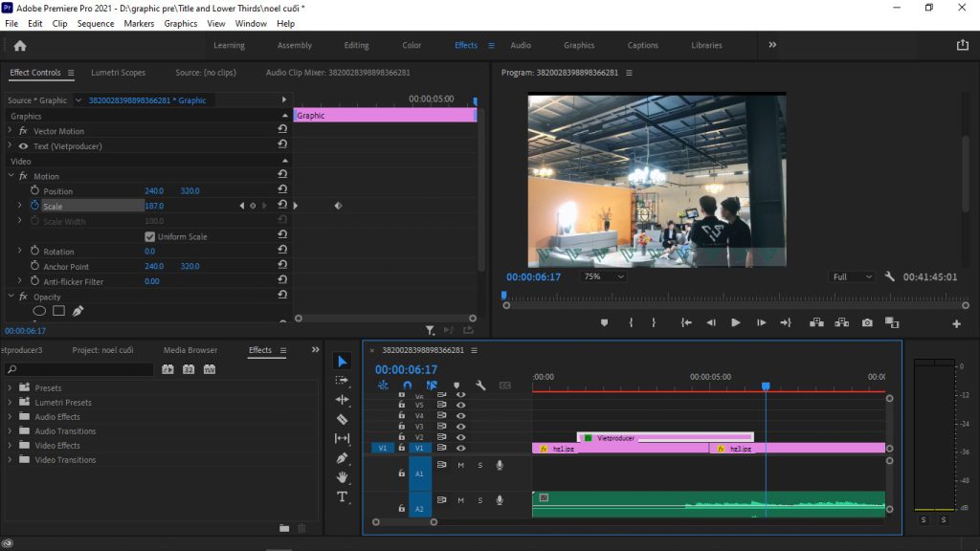Click the Export Frame camera icon

pyautogui.click(x=867, y=323)
